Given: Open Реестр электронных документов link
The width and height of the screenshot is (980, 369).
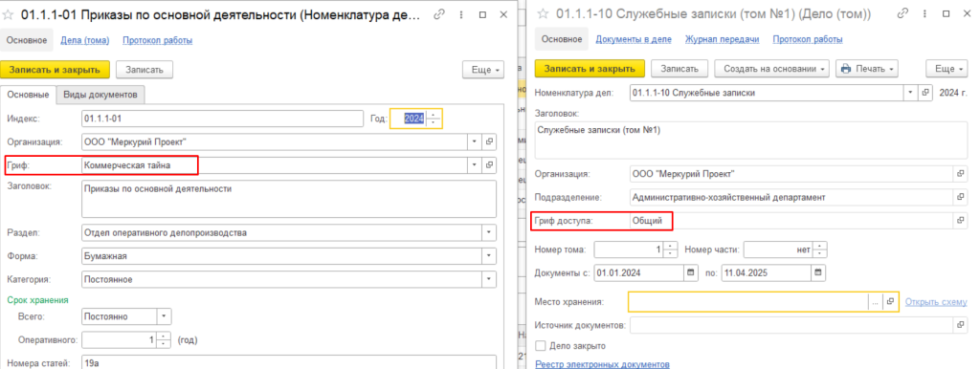Looking at the screenshot, I should click(603, 364).
